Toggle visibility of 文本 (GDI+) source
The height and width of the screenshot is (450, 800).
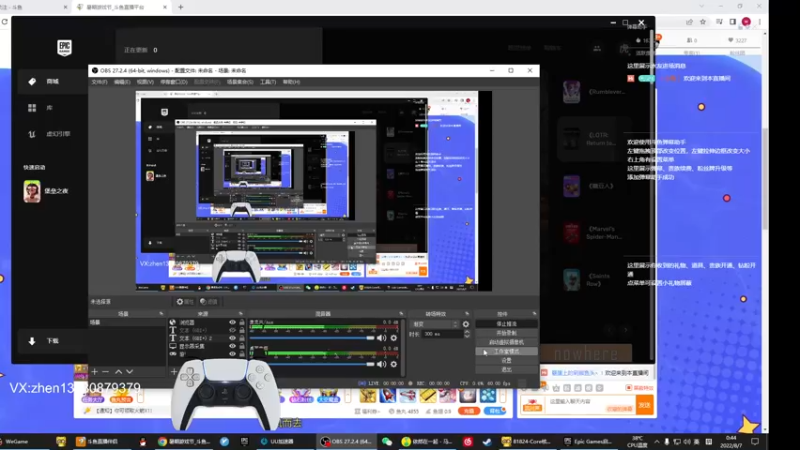(232, 330)
